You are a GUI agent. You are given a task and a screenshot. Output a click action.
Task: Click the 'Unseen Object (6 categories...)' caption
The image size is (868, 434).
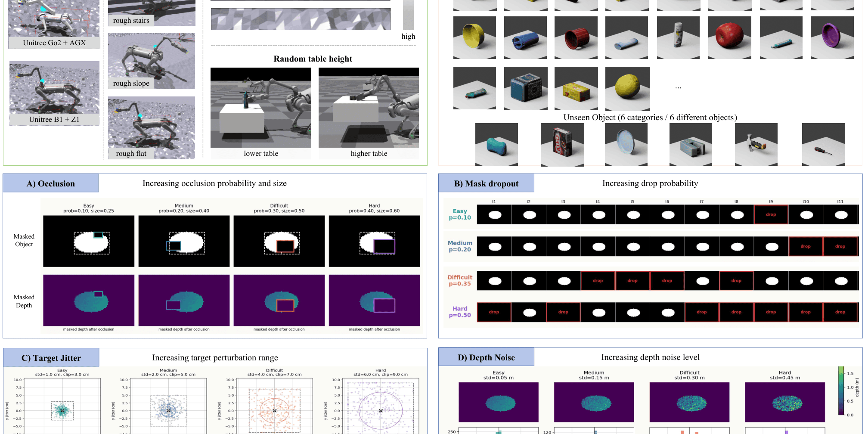click(x=650, y=118)
